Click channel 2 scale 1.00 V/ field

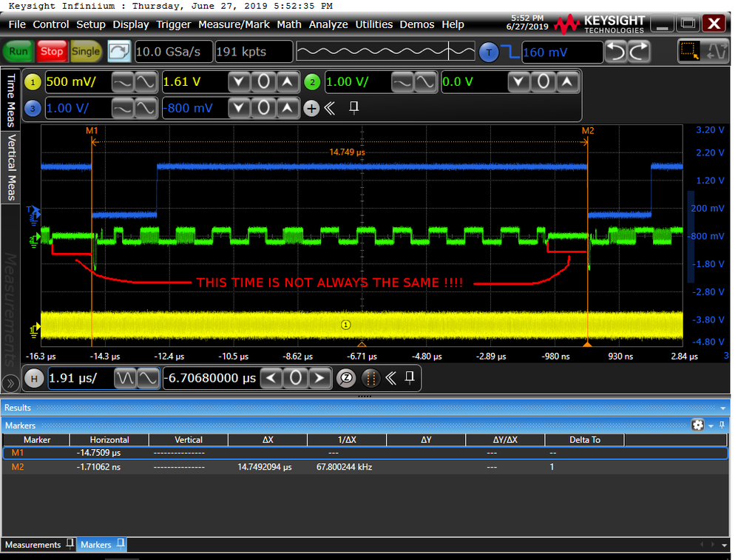(358, 82)
